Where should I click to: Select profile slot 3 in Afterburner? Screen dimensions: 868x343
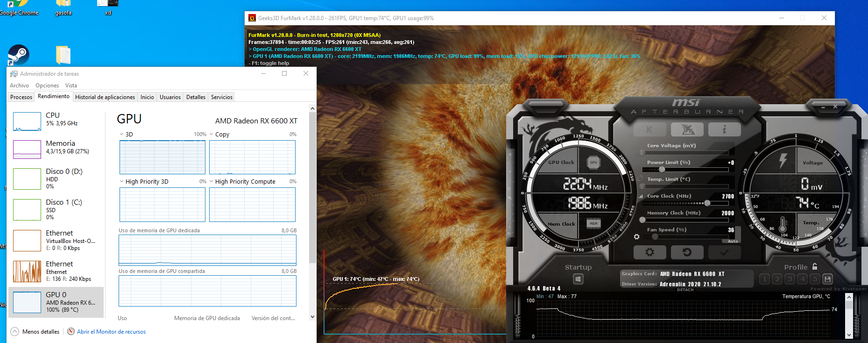(x=790, y=279)
